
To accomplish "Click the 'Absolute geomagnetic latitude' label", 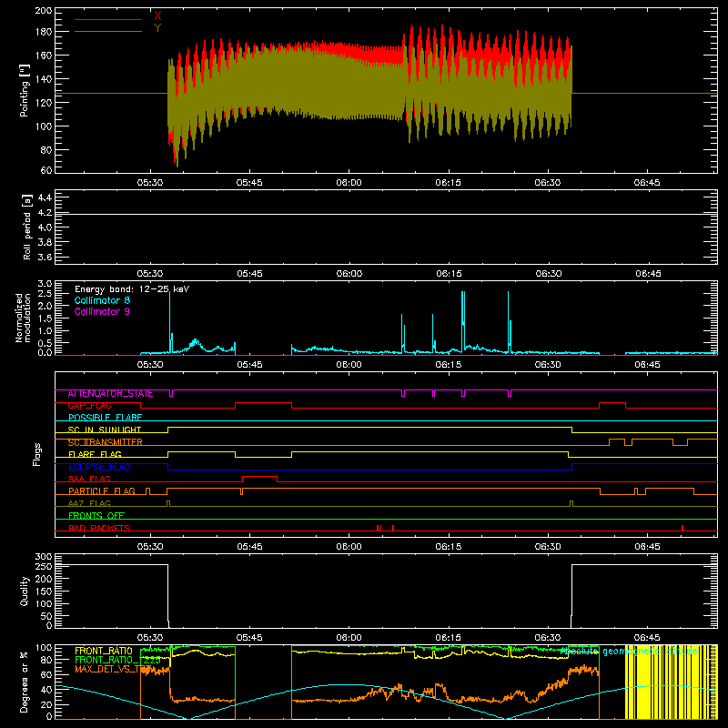I will 629,652.
